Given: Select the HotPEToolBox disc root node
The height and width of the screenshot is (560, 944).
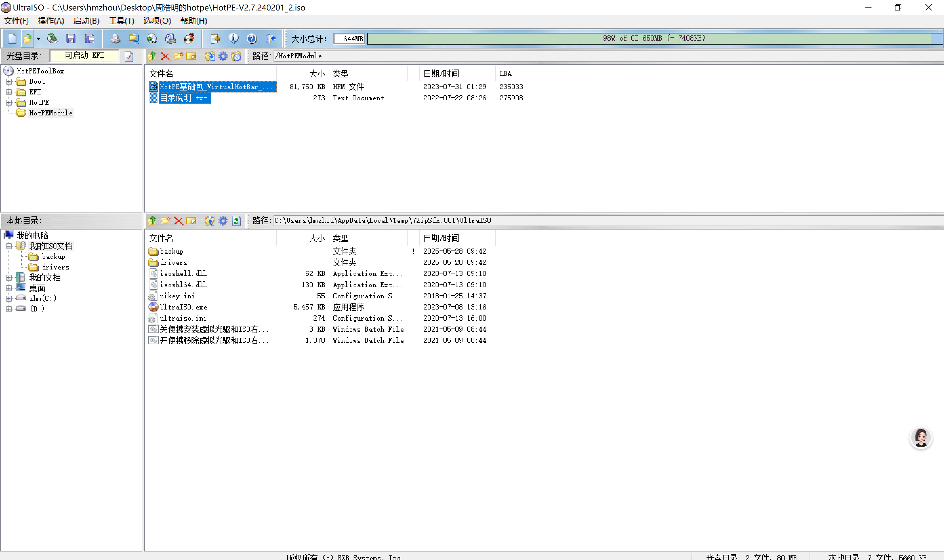Looking at the screenshot, I should pos(40,71).
